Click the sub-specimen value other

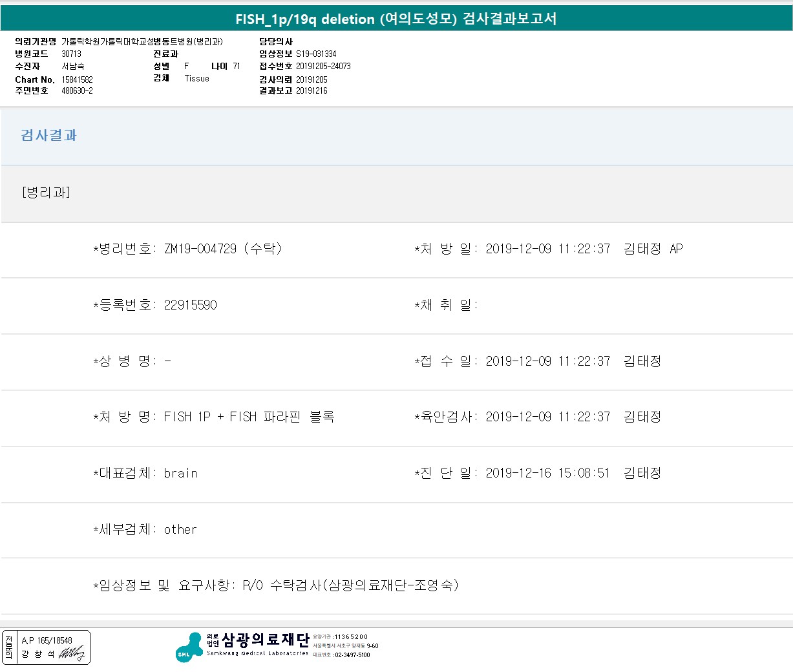180,529
